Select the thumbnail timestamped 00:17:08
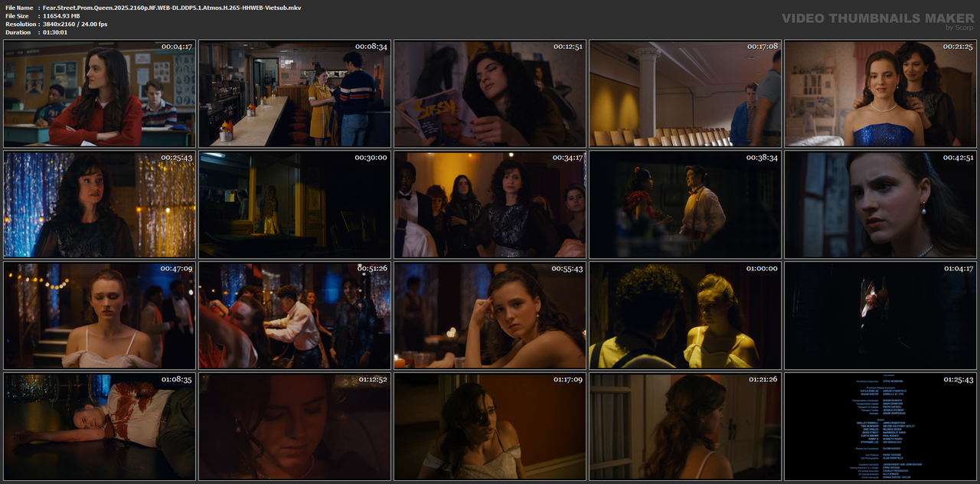Screen dimensions: 980x484 [685, 93]
